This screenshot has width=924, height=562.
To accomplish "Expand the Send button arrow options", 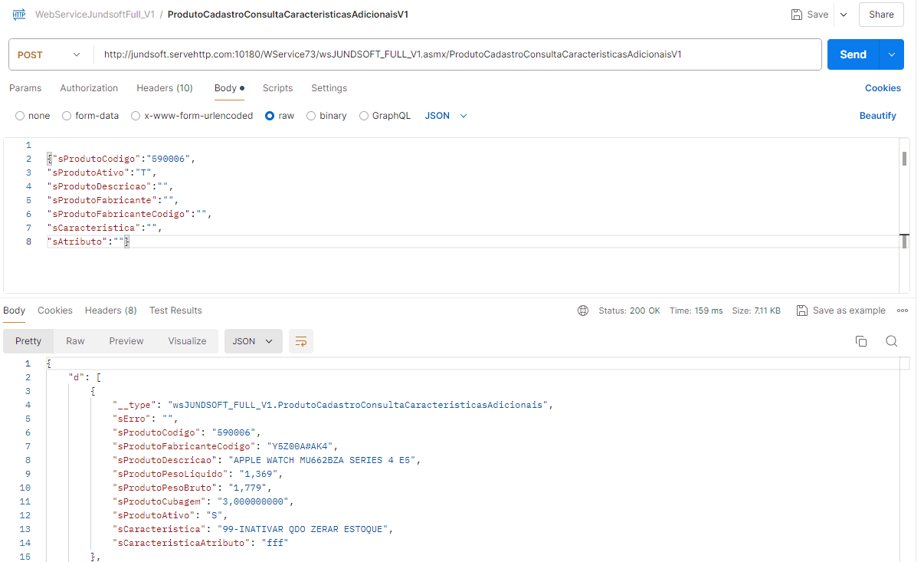I will tap(892, 54).
